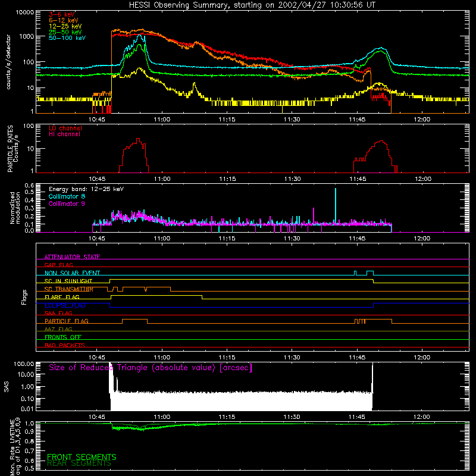The width and height of the screenshot is (476, 476).
Task: Click the 11:00 tick under particle rates plot
Action: pyautogui.click(x=162, y=179)
